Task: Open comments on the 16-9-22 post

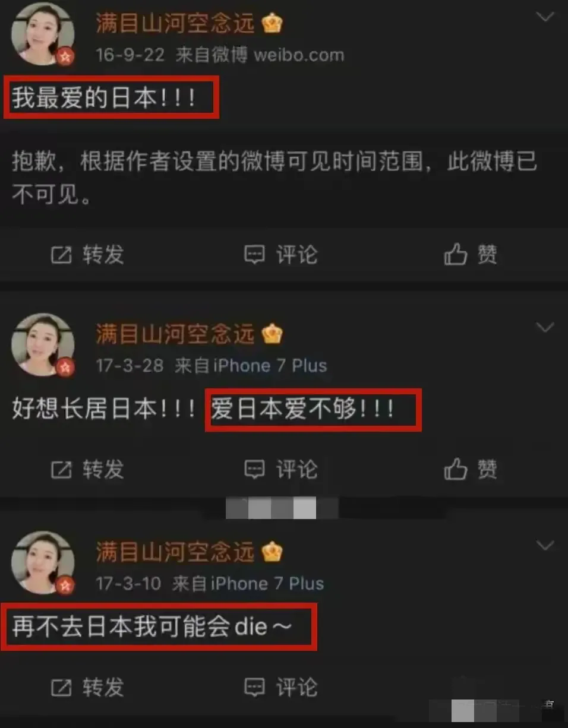Action: (x=254, y=255)
